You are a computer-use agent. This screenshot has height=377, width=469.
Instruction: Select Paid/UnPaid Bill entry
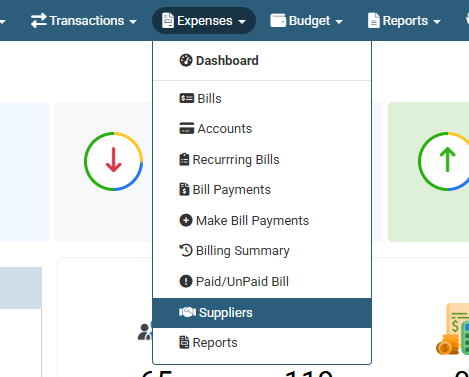tap(262, 282)
